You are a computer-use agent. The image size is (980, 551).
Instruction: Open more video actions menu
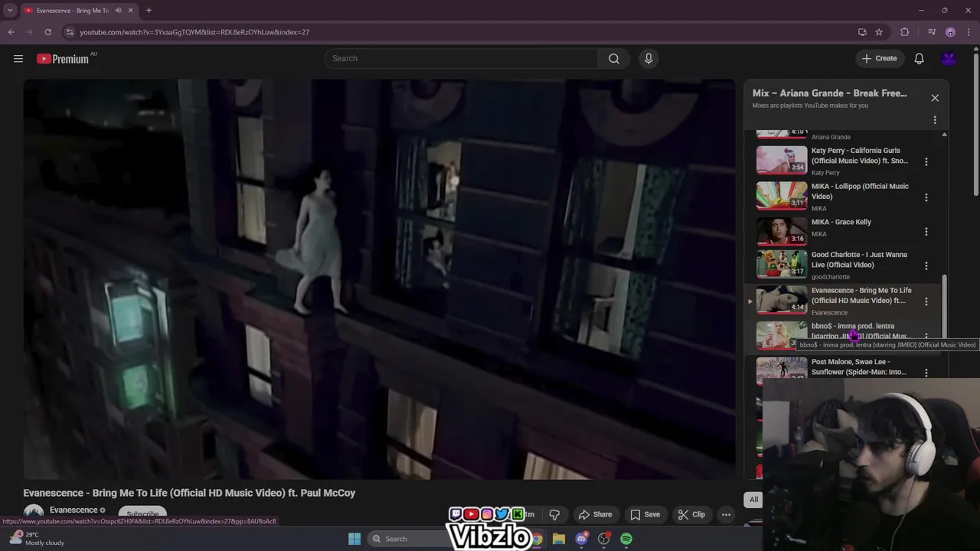726,514
